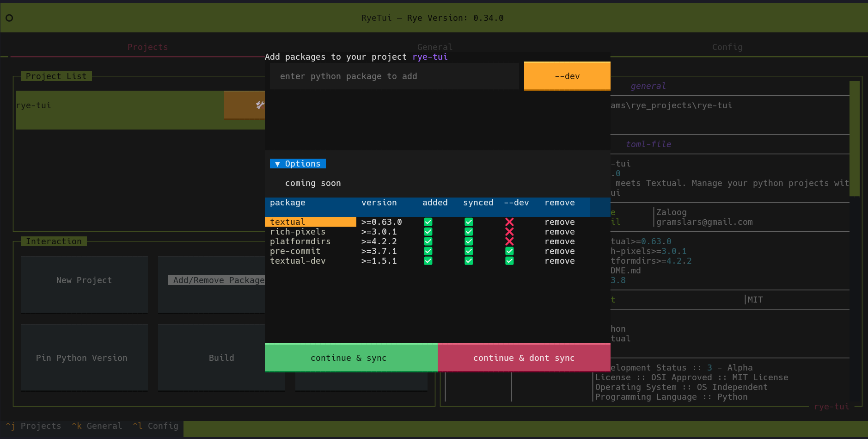
Task: Toggle the --dev button for adding packages
Action: click(x=567, y=76)
